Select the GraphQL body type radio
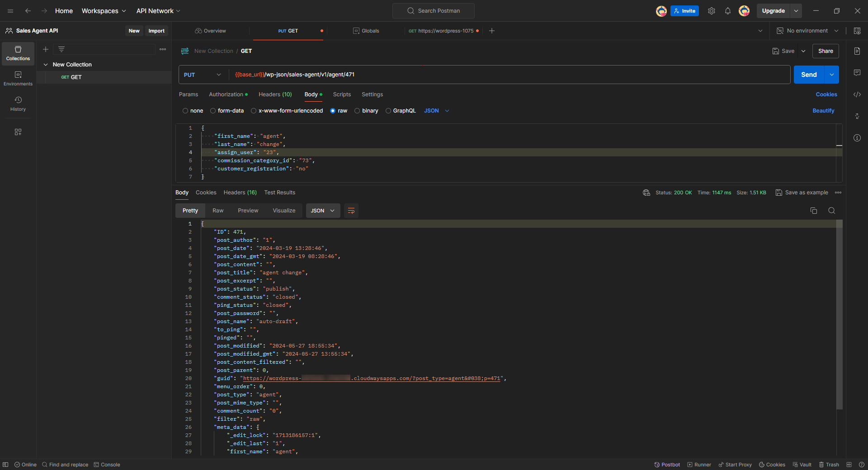This screenshot has width=868, height=470. tap(388, 111)
